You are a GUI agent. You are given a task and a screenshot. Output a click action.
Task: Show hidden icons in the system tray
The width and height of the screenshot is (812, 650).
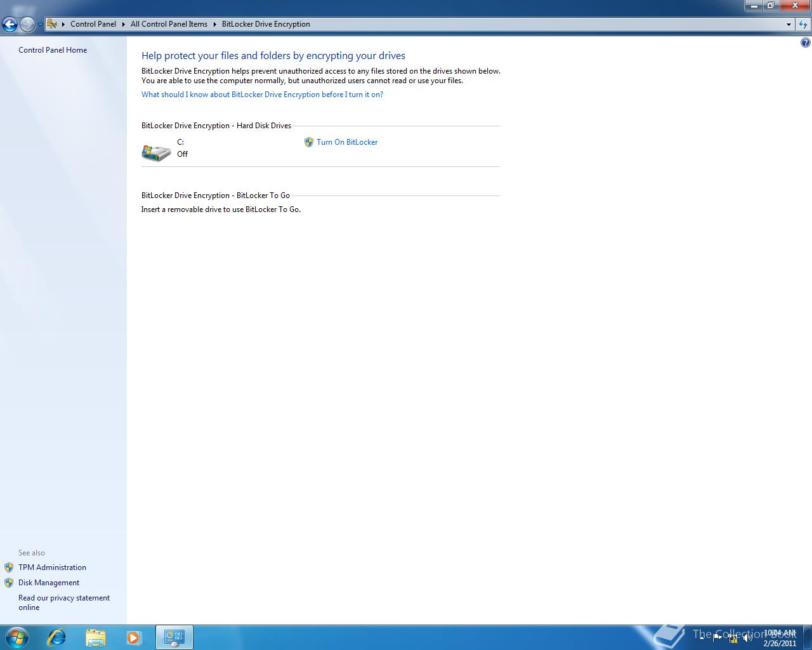703,637
